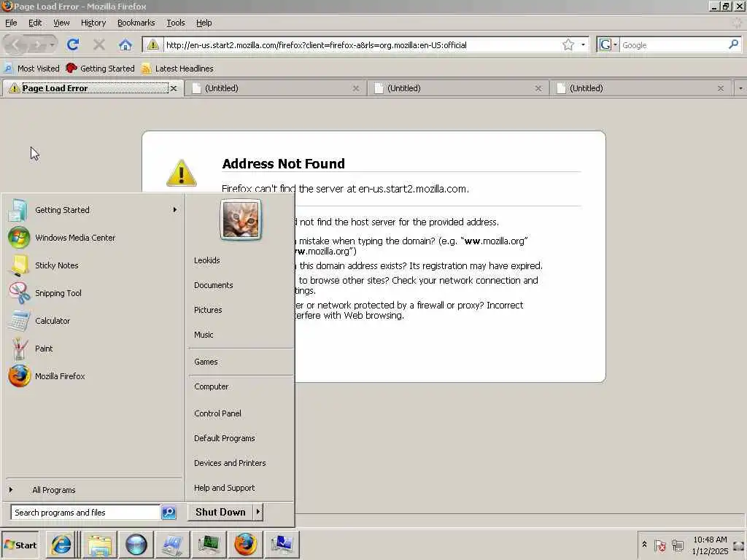Image resolution: width=747 pixels, height=560 pixels.
Task: Click the green monitor icon on taskbar
Action: coord(209,544)
